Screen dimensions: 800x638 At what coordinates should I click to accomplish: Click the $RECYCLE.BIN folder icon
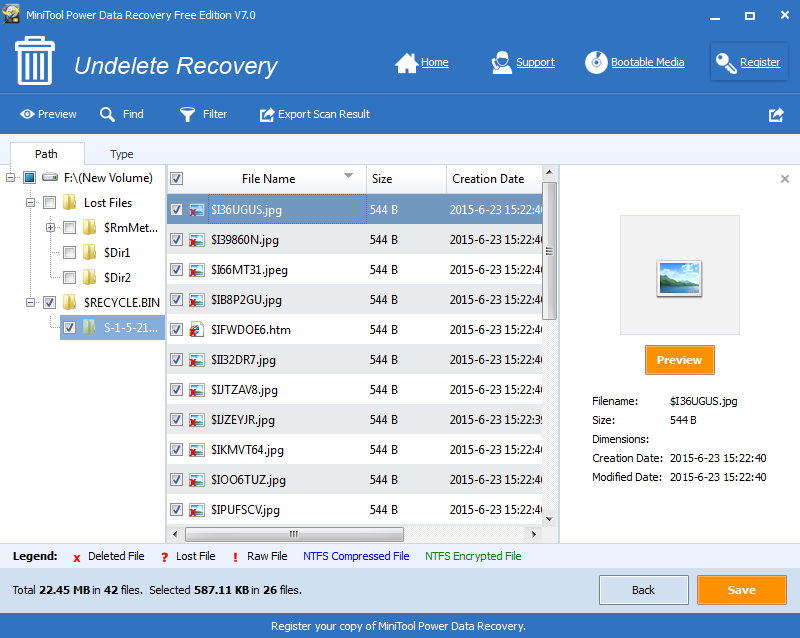(x=69, y=302)
